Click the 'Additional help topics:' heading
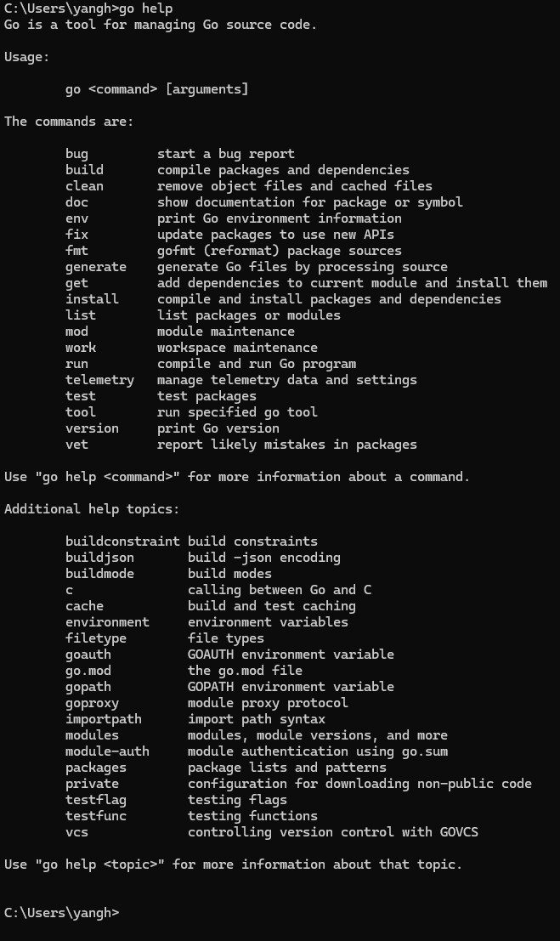 click(88, 509)
